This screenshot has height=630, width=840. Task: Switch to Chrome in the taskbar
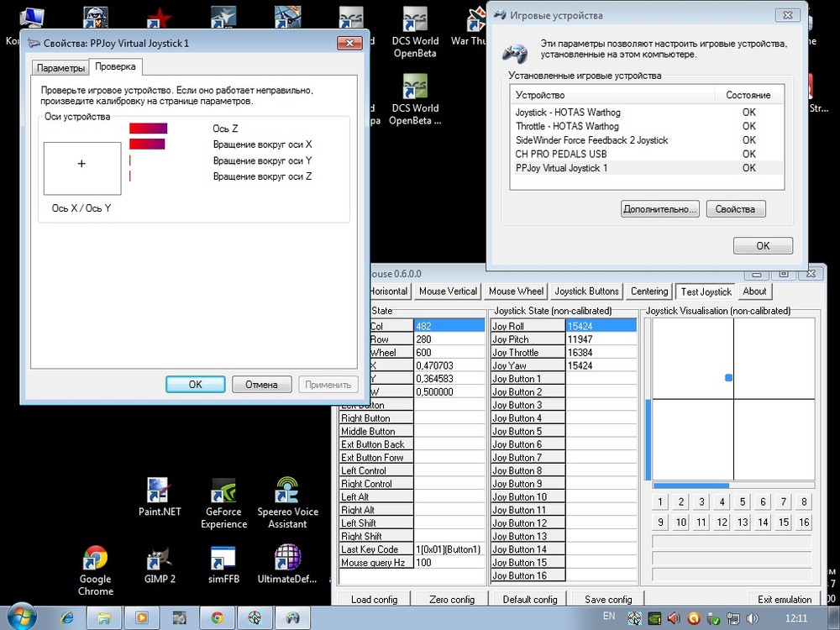click(x=217, y=617)
